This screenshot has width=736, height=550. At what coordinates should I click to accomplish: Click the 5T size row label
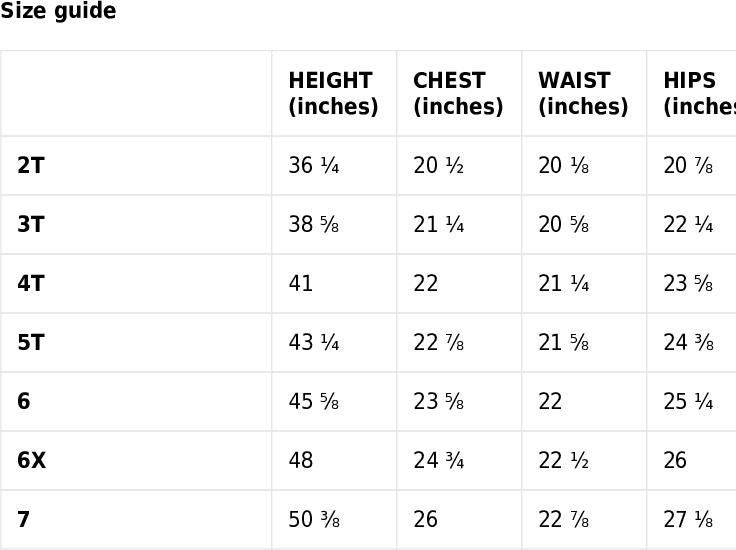click(x=31, y=343)
